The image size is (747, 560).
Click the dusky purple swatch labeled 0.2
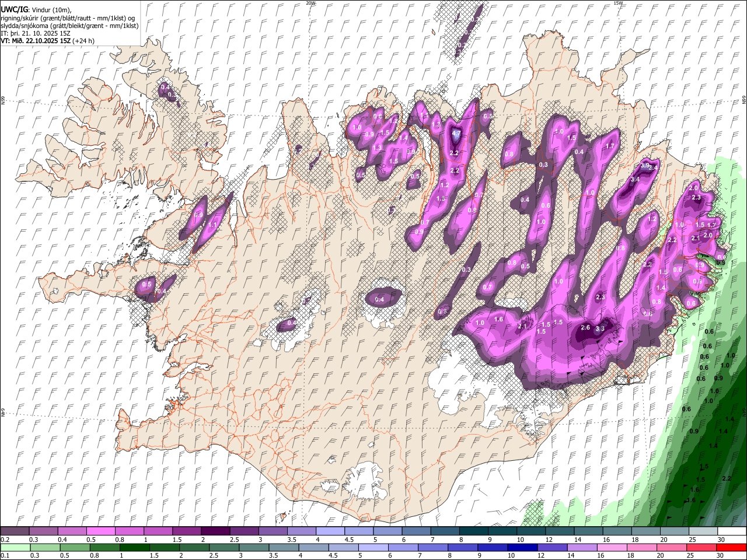(14, 531)
